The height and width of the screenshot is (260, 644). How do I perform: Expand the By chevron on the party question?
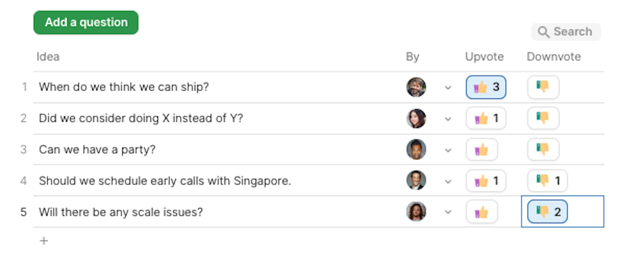pos(448,150)
